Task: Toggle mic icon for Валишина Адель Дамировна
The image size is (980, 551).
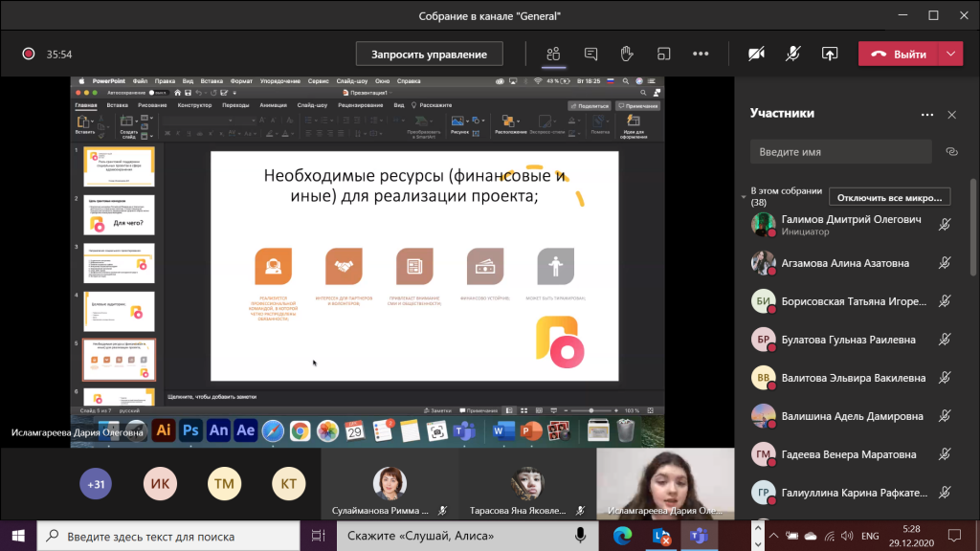Action: point(945,416)
